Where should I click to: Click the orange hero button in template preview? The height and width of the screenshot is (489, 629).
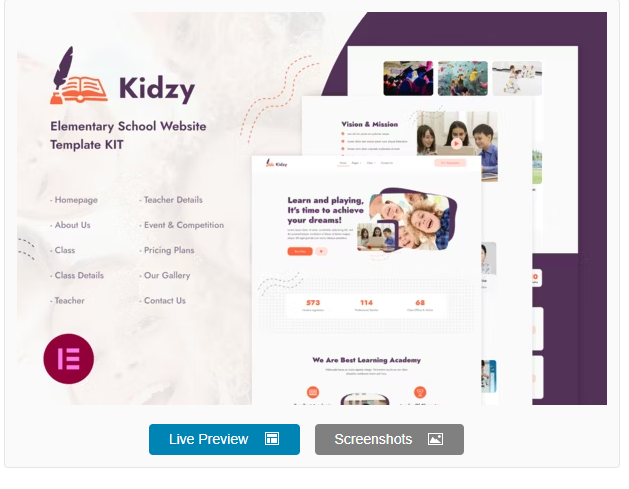click(300, 251)
